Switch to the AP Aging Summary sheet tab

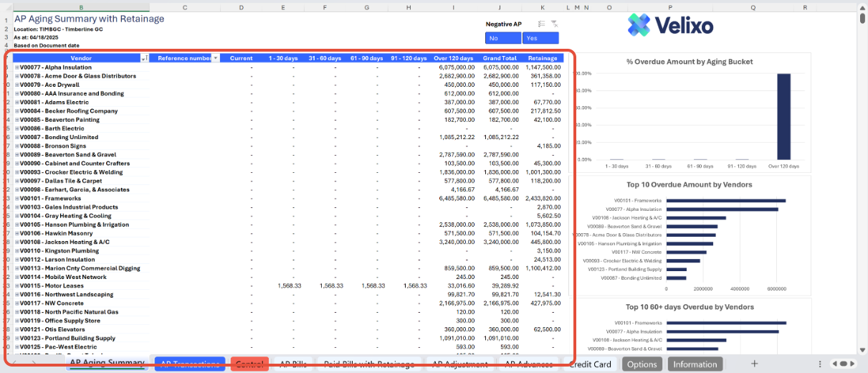click(x=106, y=364)
